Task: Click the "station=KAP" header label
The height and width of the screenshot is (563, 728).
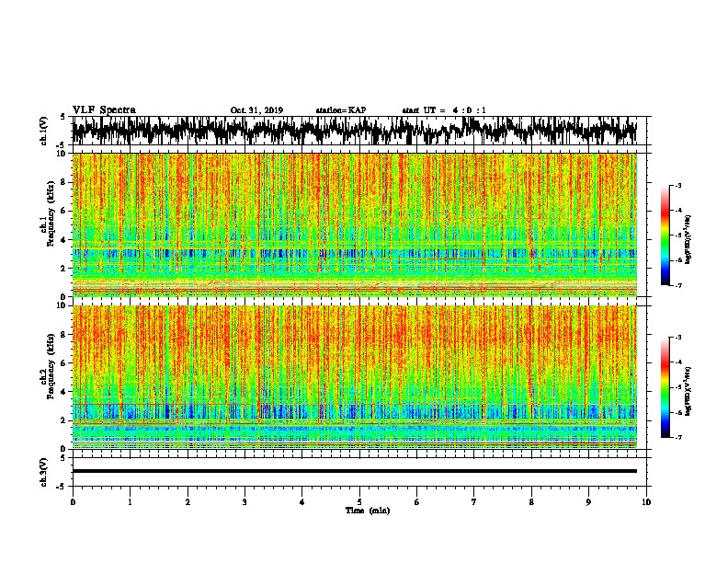Action: pos(341,110)
